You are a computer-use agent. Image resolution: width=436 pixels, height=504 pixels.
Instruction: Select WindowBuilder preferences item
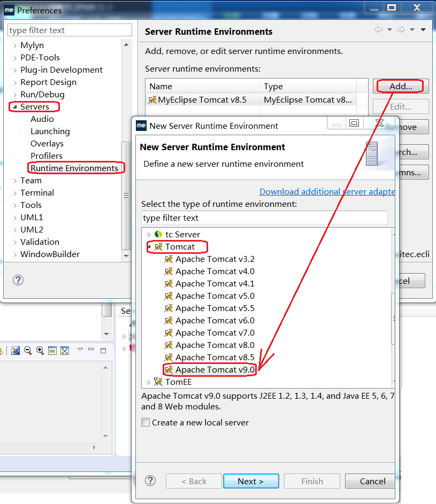pos(50,254)
